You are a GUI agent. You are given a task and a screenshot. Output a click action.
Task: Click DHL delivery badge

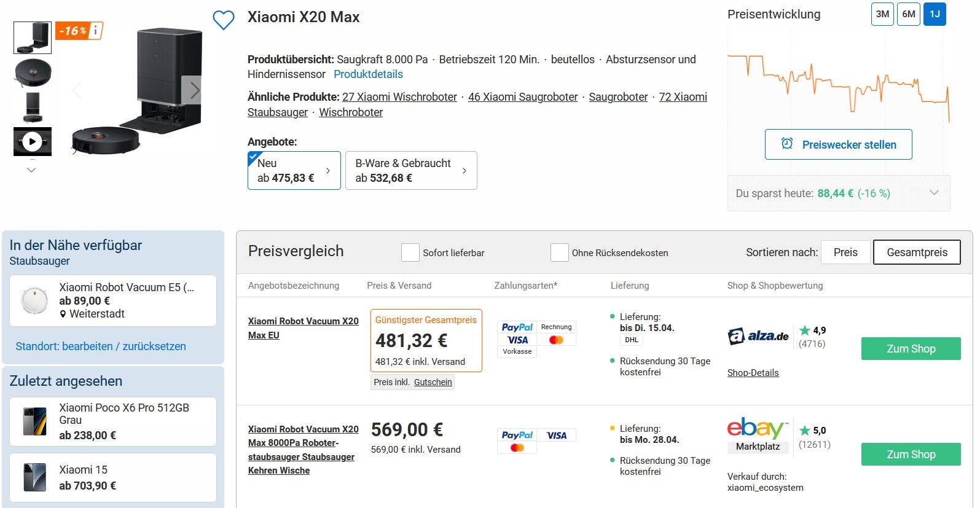(632, 340)
